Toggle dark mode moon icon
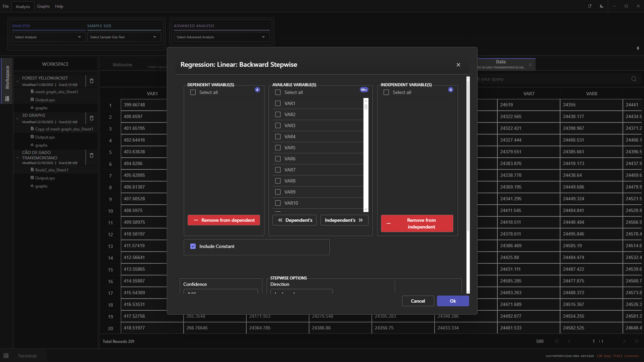The image size is (644, 362). (602, 6)
